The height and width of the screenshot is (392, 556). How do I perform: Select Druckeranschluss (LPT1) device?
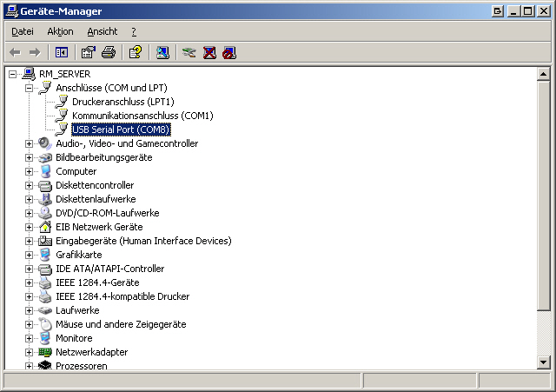122,102
